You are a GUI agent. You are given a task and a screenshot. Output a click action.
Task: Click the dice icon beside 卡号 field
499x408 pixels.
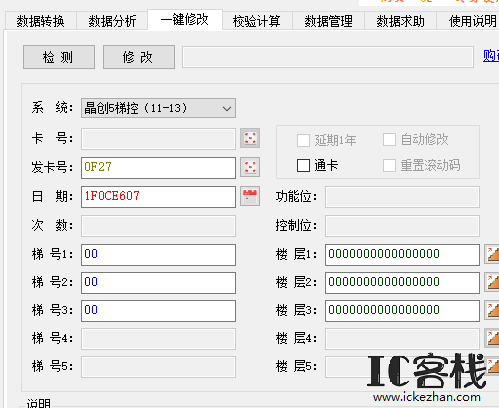pos(250,138)
